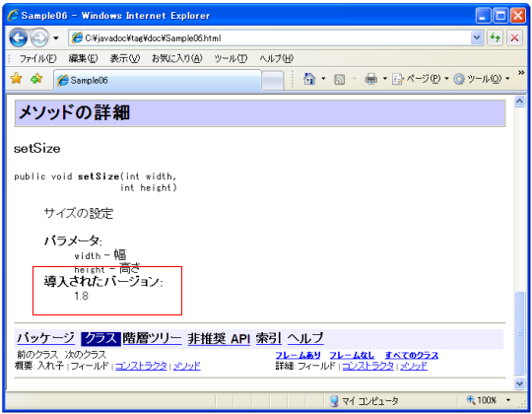Image resolution: width=532 pixels, height=414 pixels.
Task: Open the ツール(O) toolbar dropdown
Action: click(x=482, y=79)
